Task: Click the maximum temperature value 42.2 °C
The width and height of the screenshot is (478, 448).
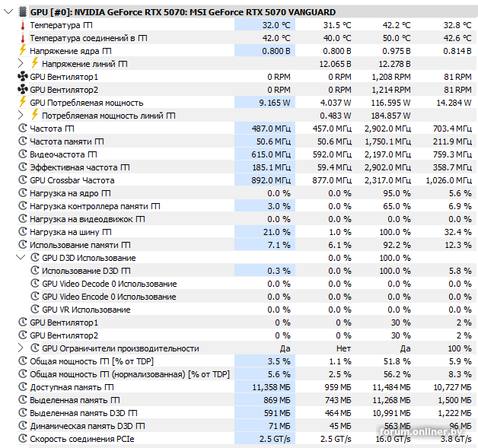Action: 397,25
